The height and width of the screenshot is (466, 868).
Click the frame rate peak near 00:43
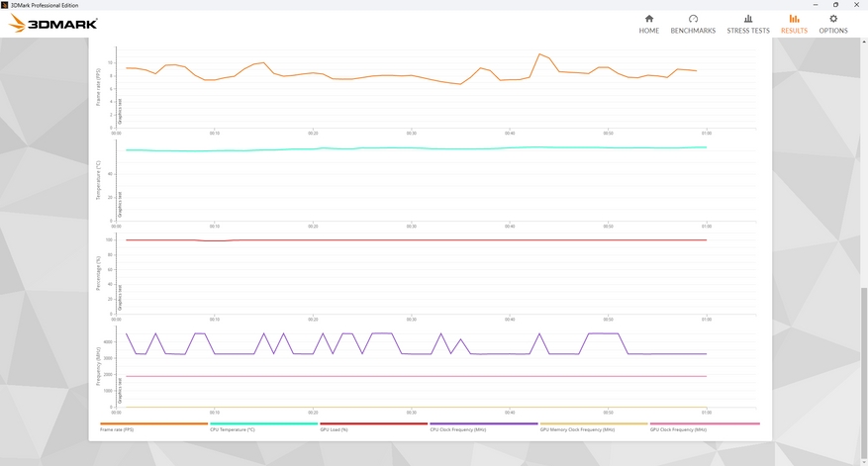[539, 54]
